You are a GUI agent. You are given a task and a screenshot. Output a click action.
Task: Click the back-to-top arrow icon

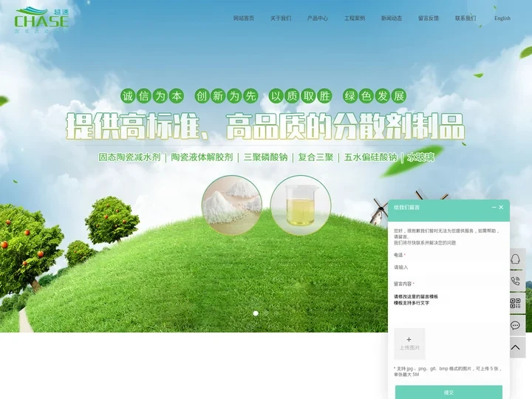[516, 347]
